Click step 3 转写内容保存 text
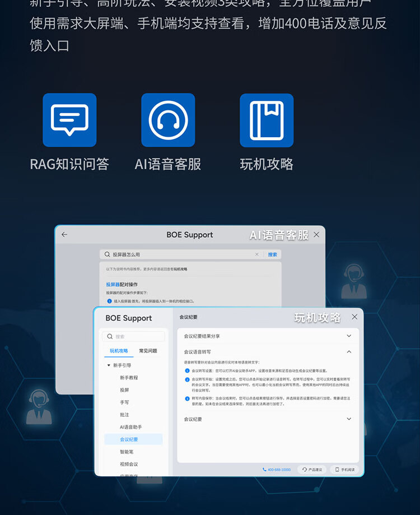Viewport: 420px width, 515px height. [x=271, y=401]
